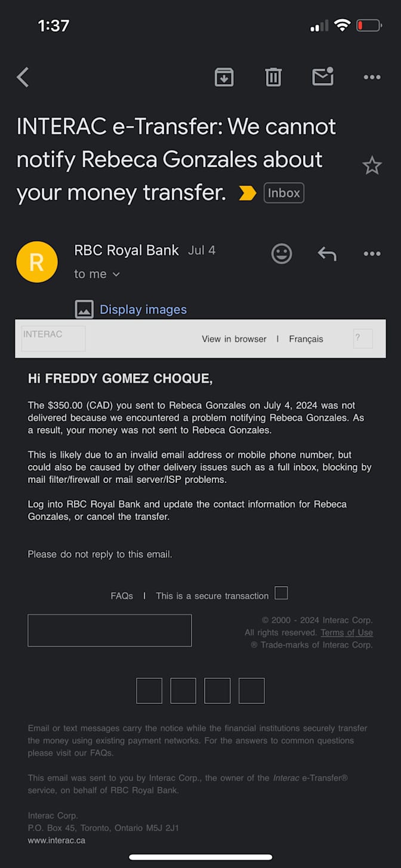The image size is (401, 868).
Task: Tap the Inbox label chip
Action: [284, 193]
